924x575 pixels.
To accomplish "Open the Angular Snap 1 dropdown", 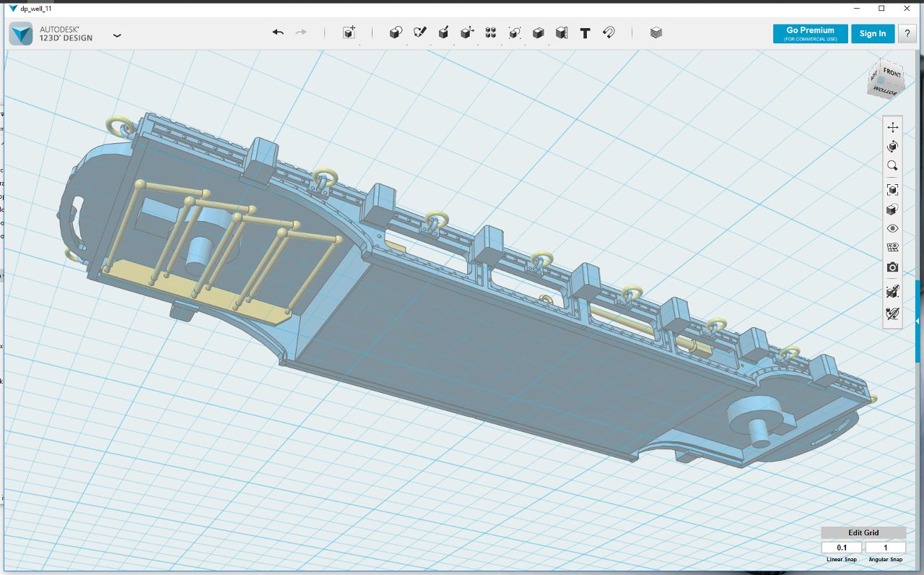I will point(885,548).
